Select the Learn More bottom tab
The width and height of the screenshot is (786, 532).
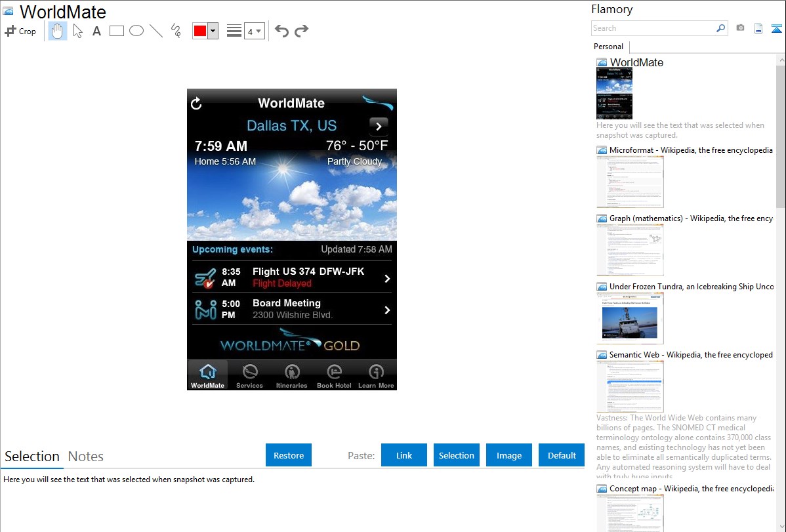(376, 375)
